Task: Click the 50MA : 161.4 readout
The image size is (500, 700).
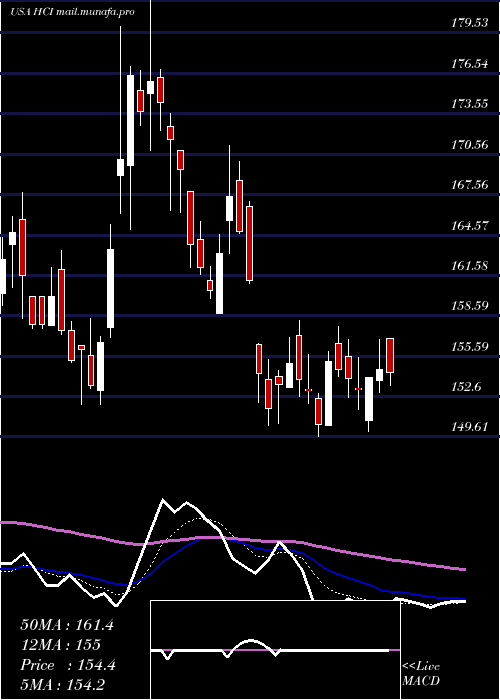Action: (67, 625)
